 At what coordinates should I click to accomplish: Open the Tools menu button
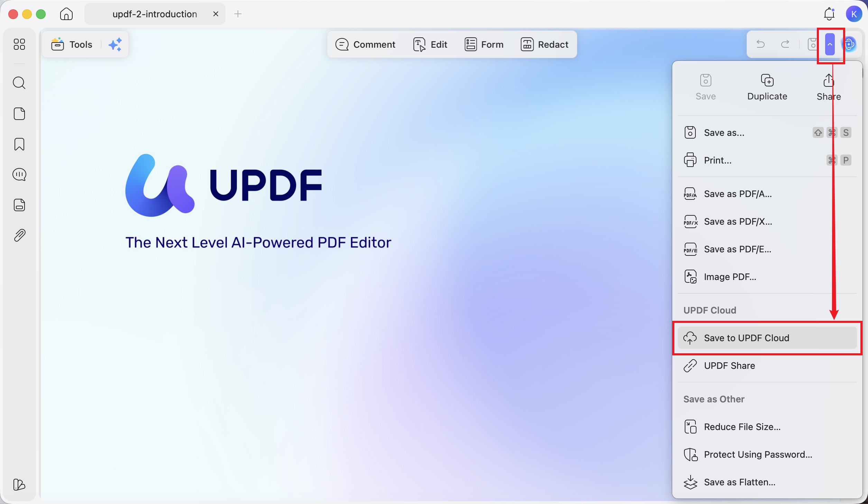pos(72,44)
